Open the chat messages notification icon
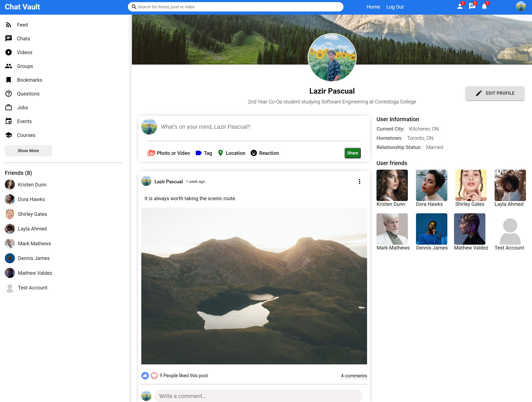The height and width of the screenshot is (402, 532). click(472, 6)
